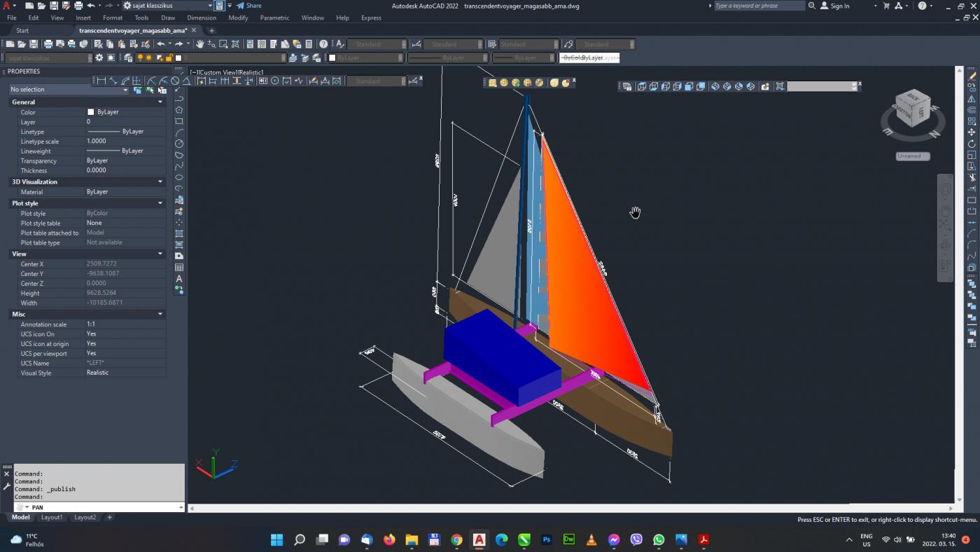Click the Share button
This screenshot has height=552, width=980.
tap(249, 6)
